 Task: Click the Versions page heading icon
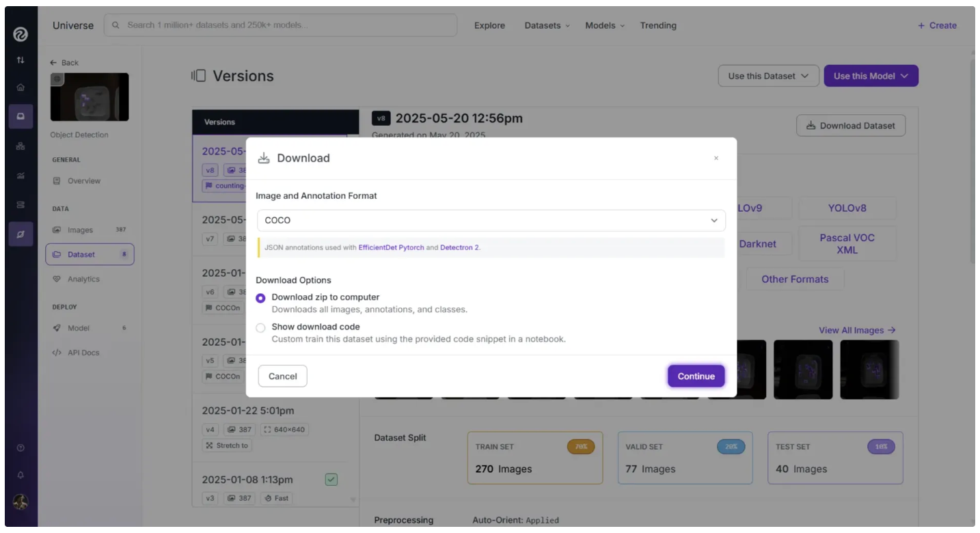click(199, 76)
